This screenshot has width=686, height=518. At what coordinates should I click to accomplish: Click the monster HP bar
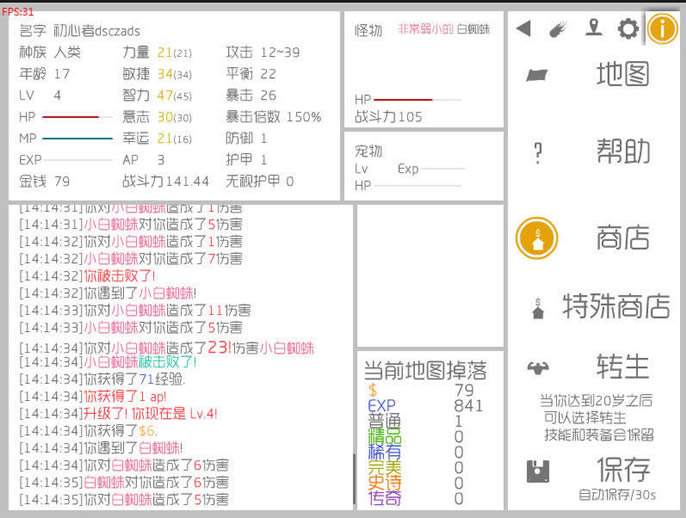click(x=417, y=100)
